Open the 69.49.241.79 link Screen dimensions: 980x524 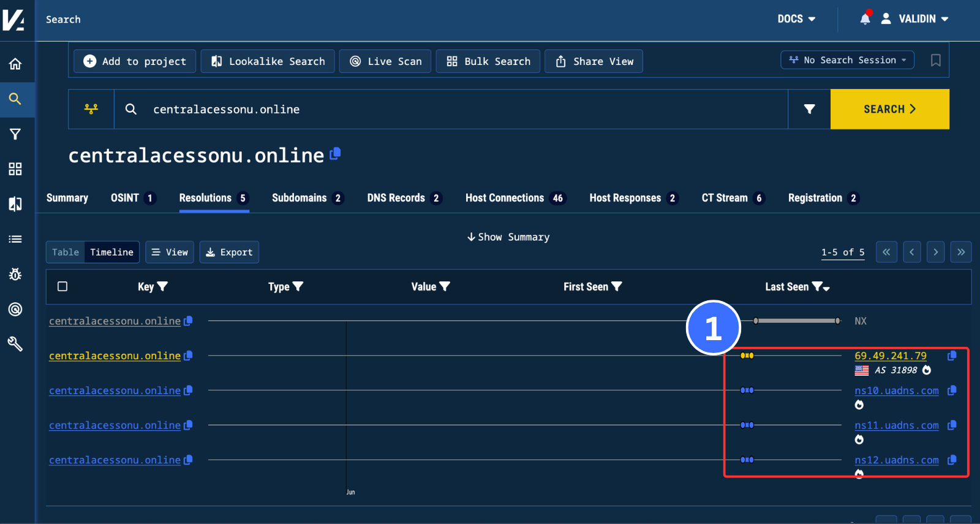click(891, 355)
